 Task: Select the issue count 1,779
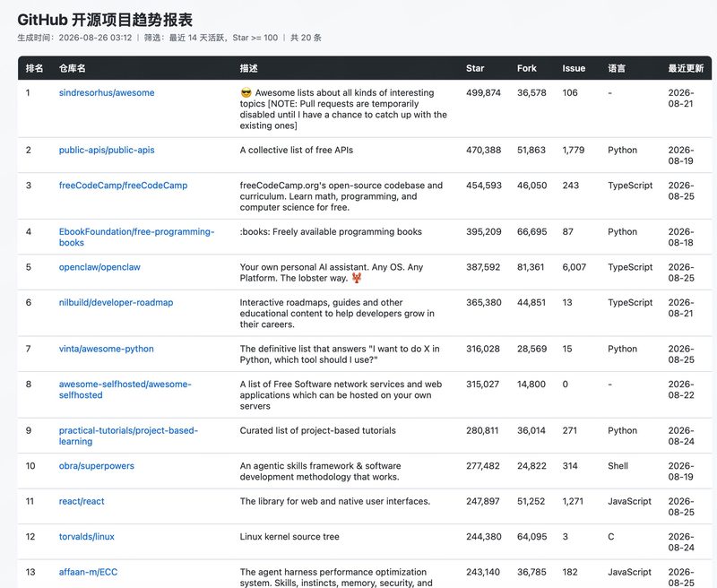574,150
